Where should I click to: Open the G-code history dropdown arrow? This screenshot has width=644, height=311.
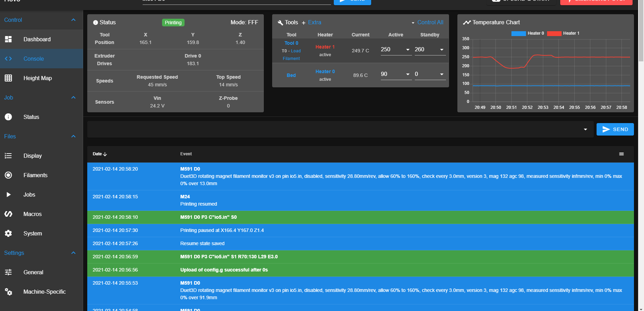585,129
